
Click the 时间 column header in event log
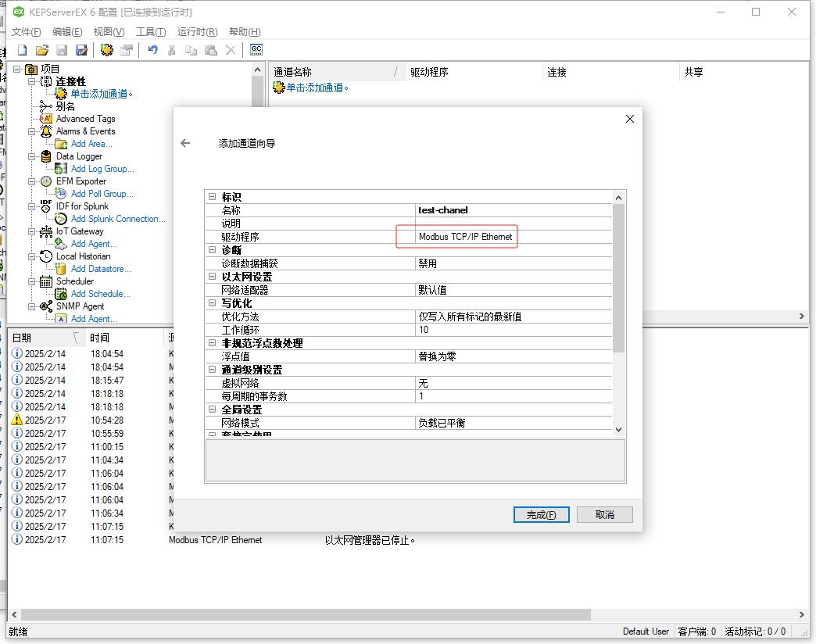123,338
